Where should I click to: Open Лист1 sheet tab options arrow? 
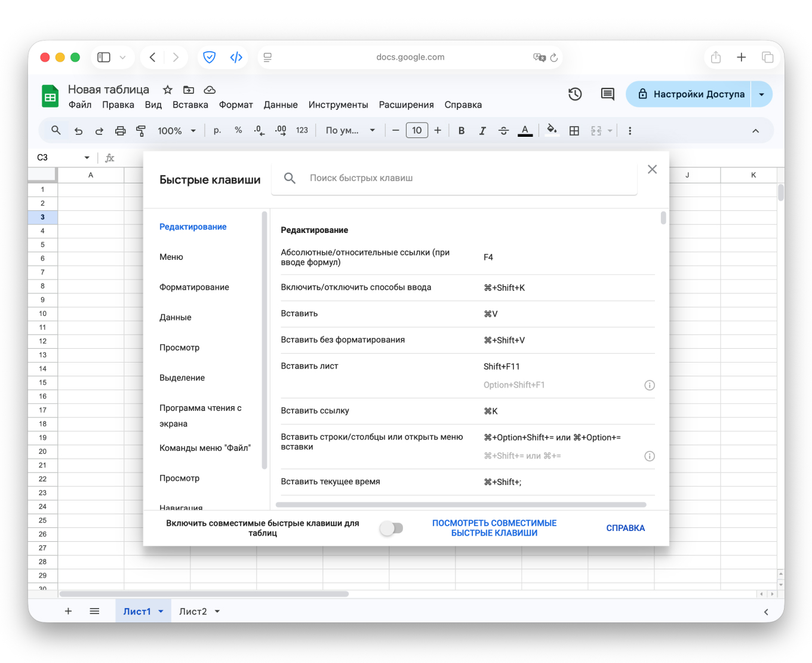coord(161,612)
